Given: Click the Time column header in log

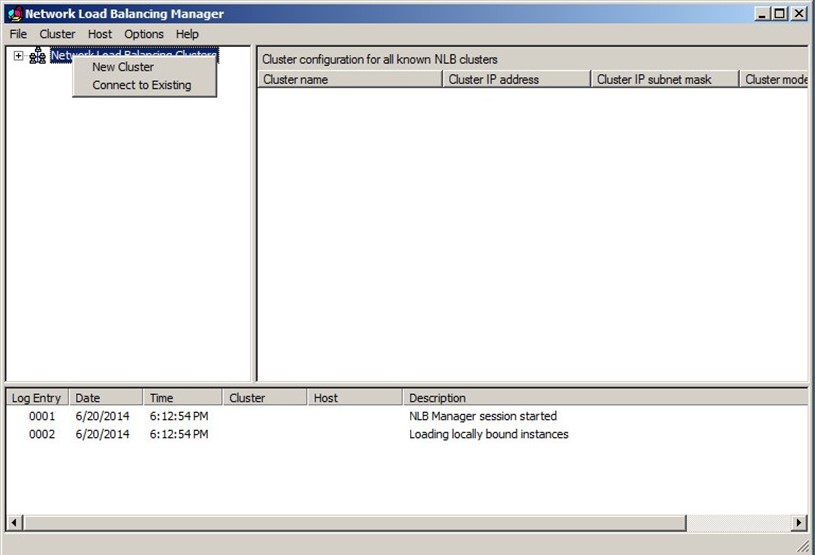Looking at the screenshot, I should (183, 398).
